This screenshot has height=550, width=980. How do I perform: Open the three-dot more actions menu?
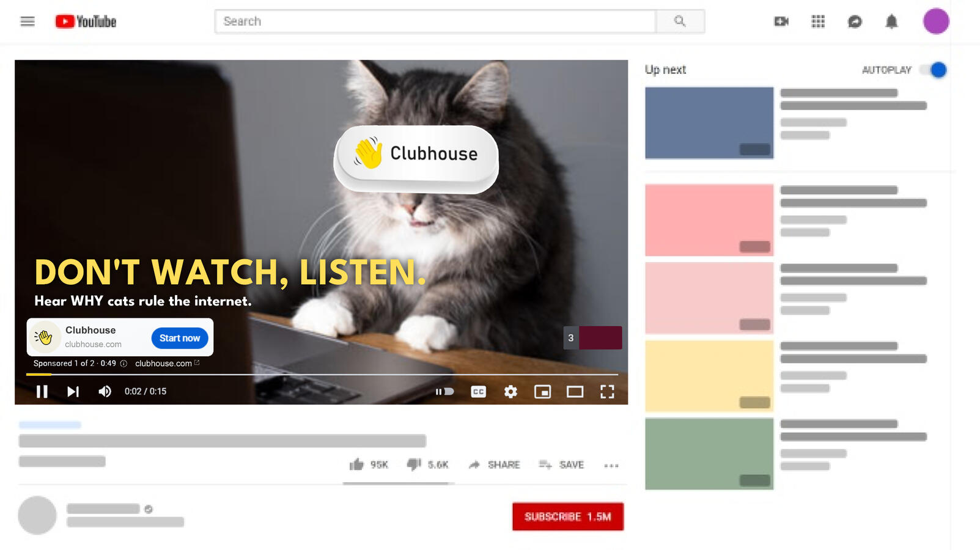(x=611, y=465)
